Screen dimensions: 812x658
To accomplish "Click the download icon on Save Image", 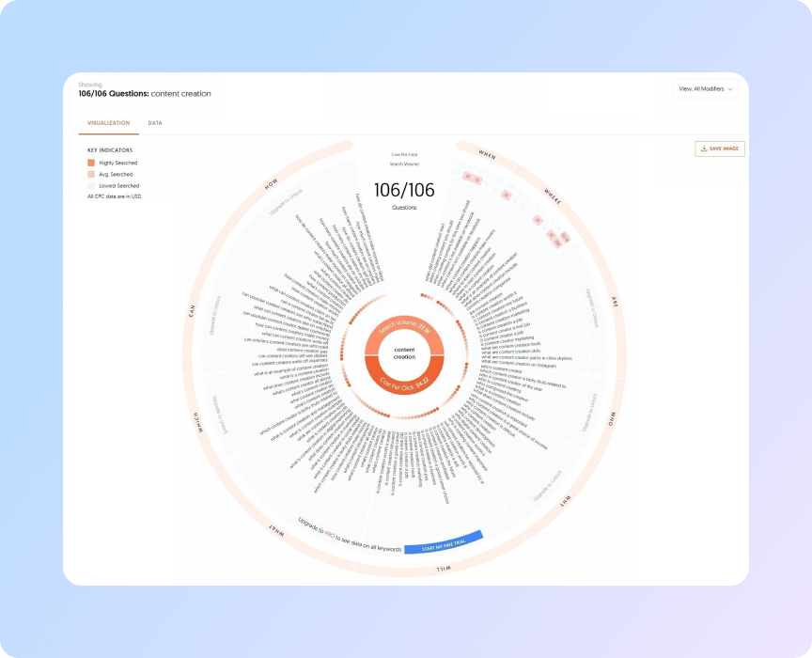I will point(703,149).
